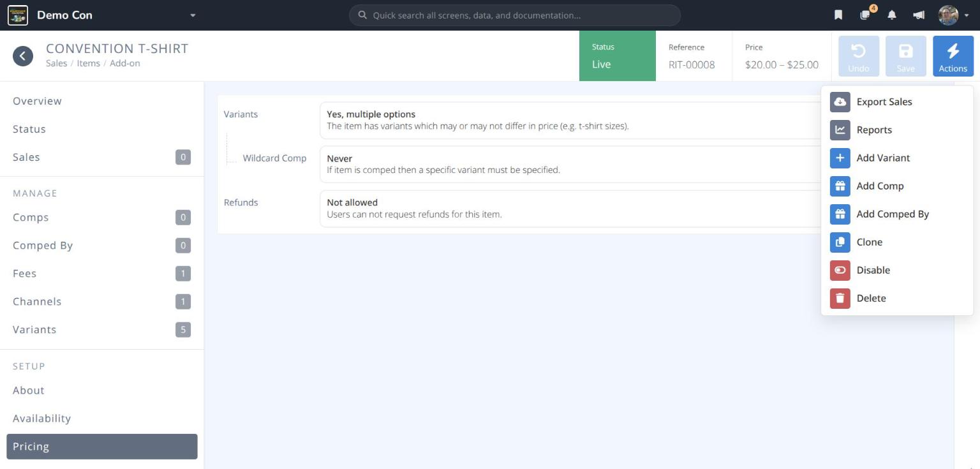Open the Wildcard Comp 'Never' dropdown
Screen dimensions: 980x469
(570, 164)
